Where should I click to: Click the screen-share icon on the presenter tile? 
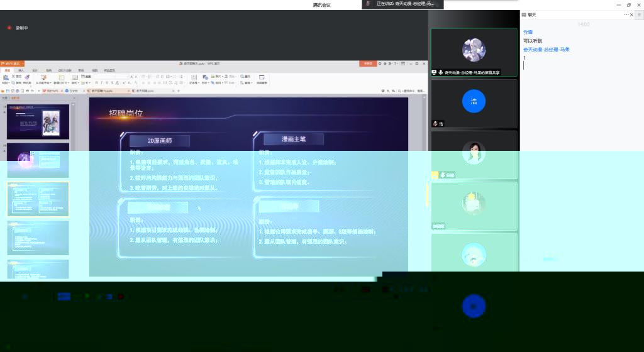434,72
